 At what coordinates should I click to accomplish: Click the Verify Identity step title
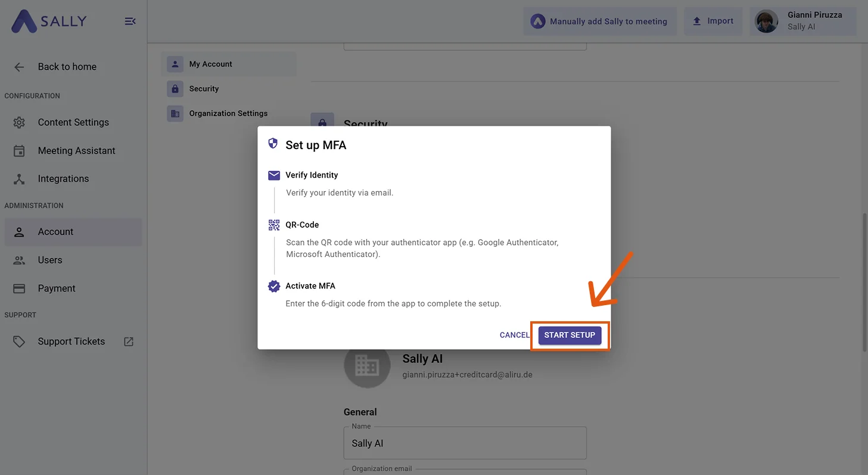[x=312, y=175]
